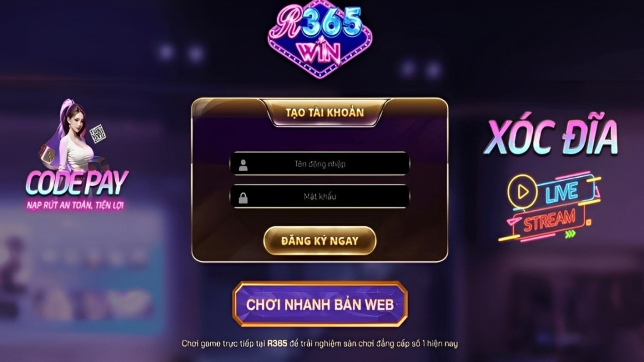Click the green arrows on Live Stream sign
This screenshot has height=362, width=644.
[x=570, y=235]
